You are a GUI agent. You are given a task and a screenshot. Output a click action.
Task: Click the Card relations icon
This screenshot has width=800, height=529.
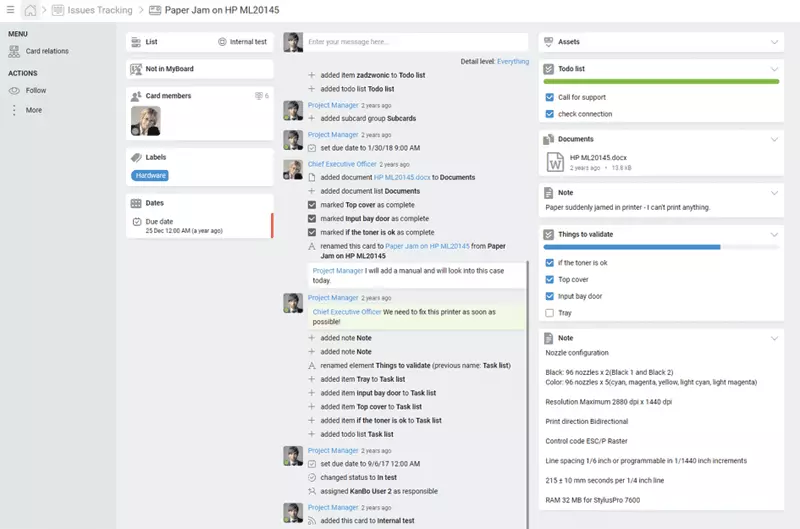click(15, 51)
